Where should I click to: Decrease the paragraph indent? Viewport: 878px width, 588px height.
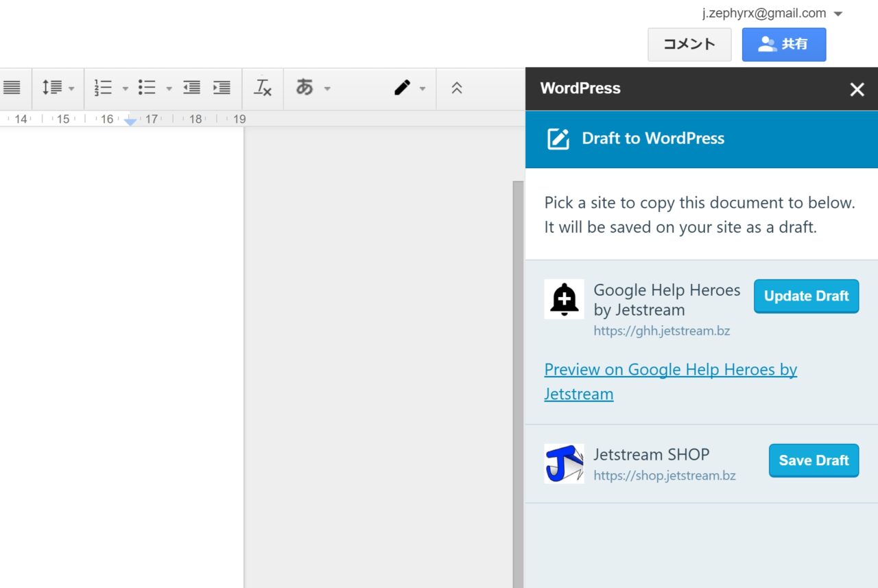pyautogui.click(x=191, y=88)
